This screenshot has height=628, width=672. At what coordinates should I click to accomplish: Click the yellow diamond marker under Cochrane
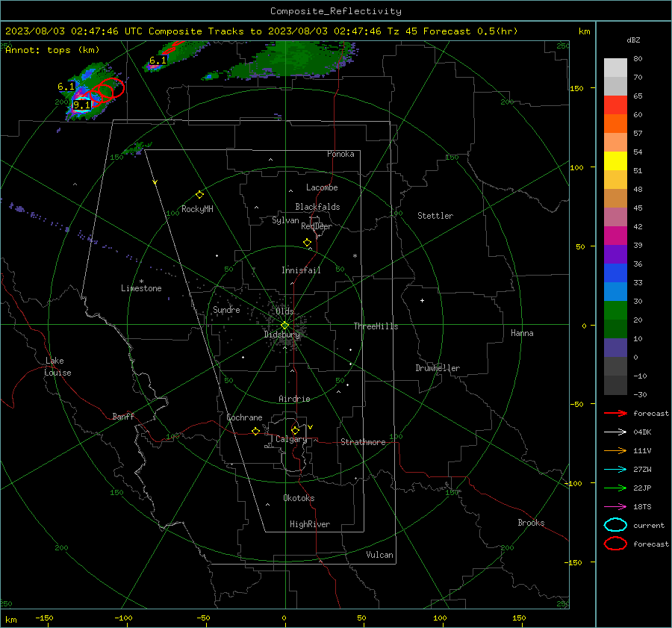click(256, 431)
